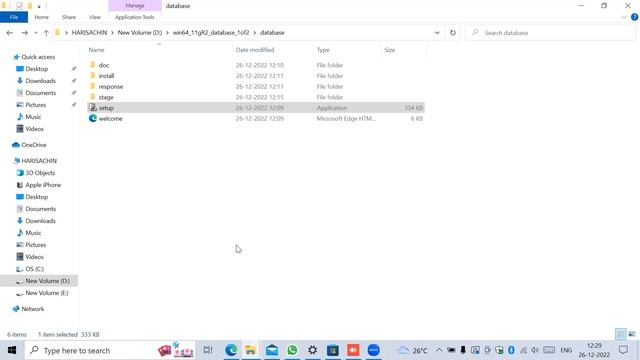The width and height of the screenshot is (640, 360).
Task: Select the stage folder
Action: (106, 97)
